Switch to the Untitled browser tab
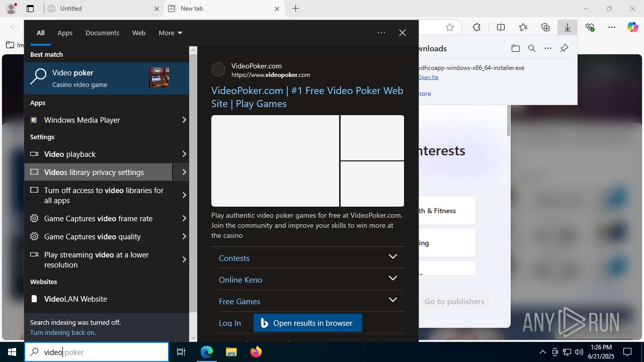This screenshot has width=644, height=362. point(103,9)
